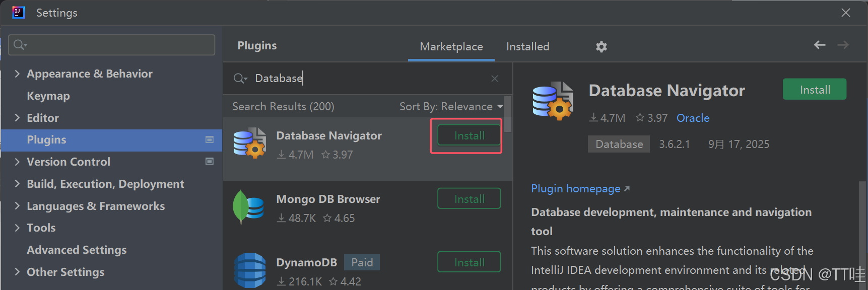This screenshot has width=868, height=290.
Task: Select Keymap in settings tree
Action: 48,96
